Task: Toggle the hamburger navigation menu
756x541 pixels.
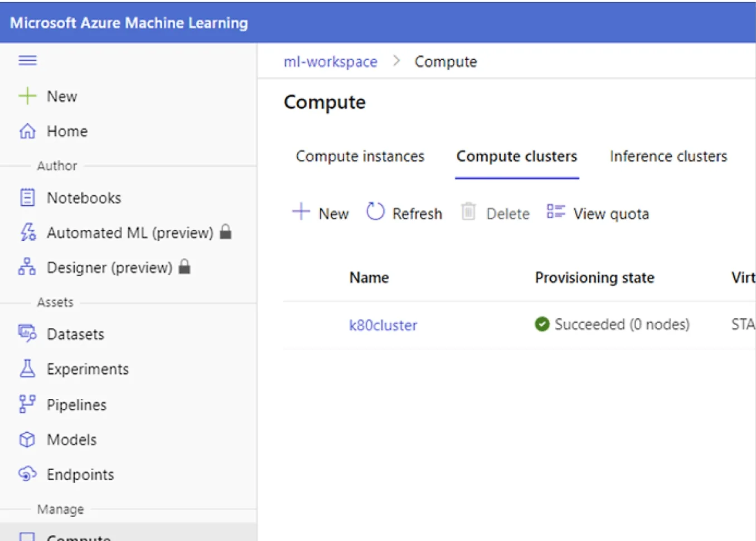Action: (x=27, y=60)
